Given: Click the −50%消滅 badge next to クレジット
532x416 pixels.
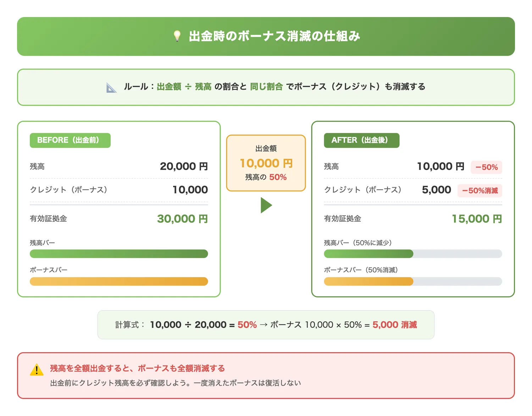Looking at the screenshot, I should pyautogui.click(x=480, y=190).
